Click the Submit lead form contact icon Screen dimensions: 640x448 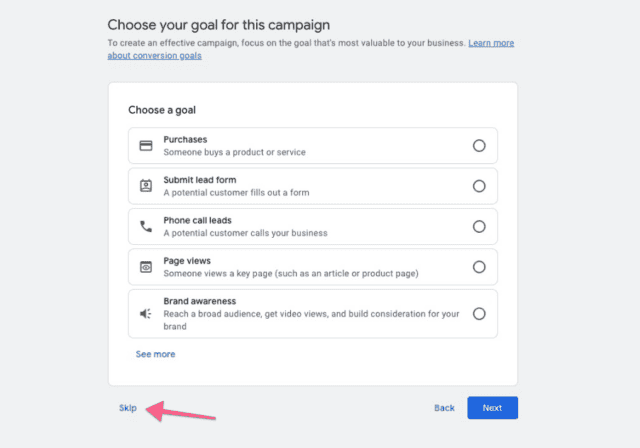click(x=146, y=186)
